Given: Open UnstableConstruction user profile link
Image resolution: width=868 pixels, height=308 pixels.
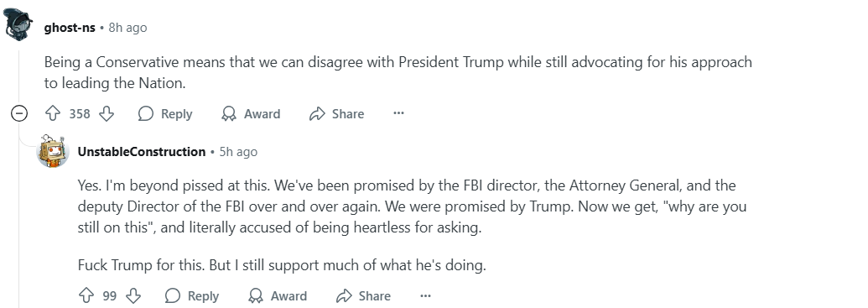Looking at the screenshot, I should [142, 152].
